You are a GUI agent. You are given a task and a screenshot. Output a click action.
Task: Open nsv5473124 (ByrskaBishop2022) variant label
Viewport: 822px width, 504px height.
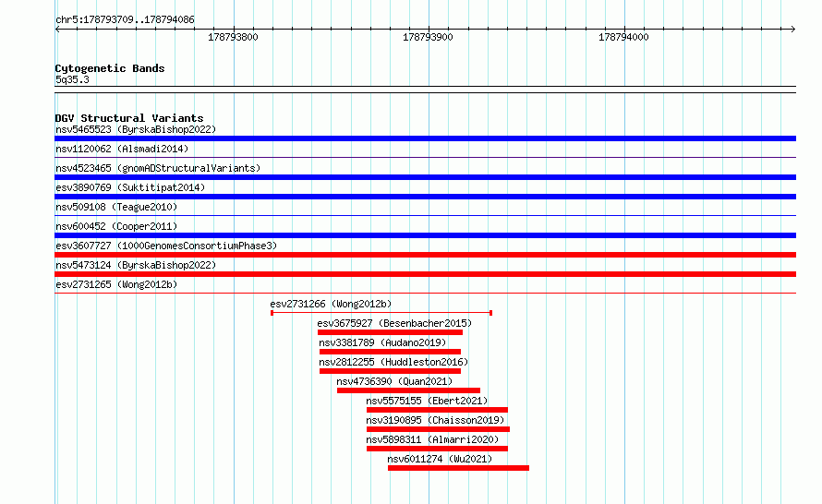(x=136, y=265)
